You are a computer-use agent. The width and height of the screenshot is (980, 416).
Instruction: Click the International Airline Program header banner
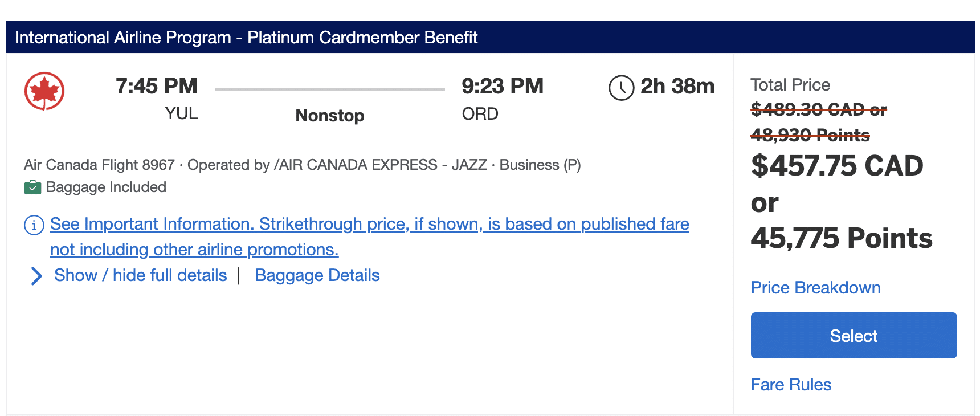(490, 38)
